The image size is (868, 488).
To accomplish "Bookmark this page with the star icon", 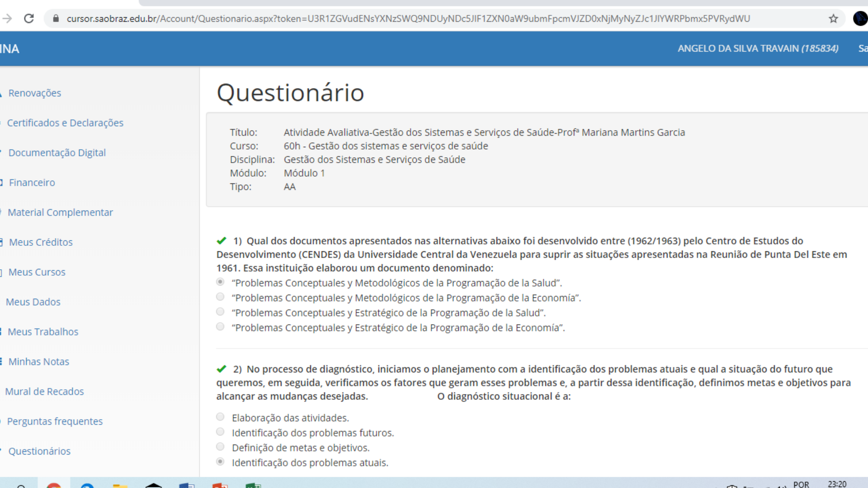I will coord(833,19).
